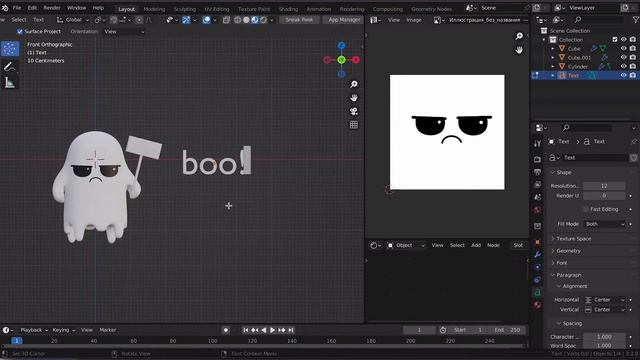
Task: Open the File menu
Action: coord(17,8)
